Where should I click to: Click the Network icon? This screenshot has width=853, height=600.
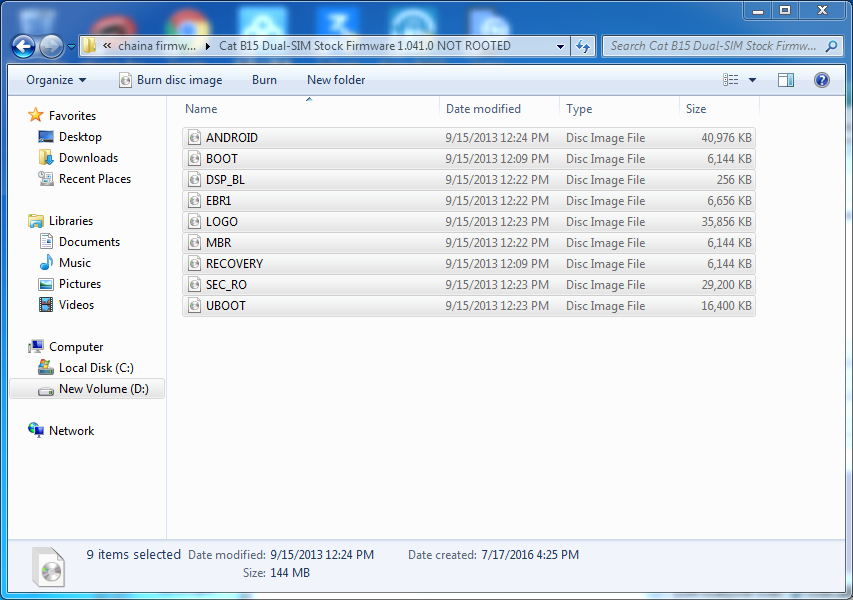pos(36,430)
